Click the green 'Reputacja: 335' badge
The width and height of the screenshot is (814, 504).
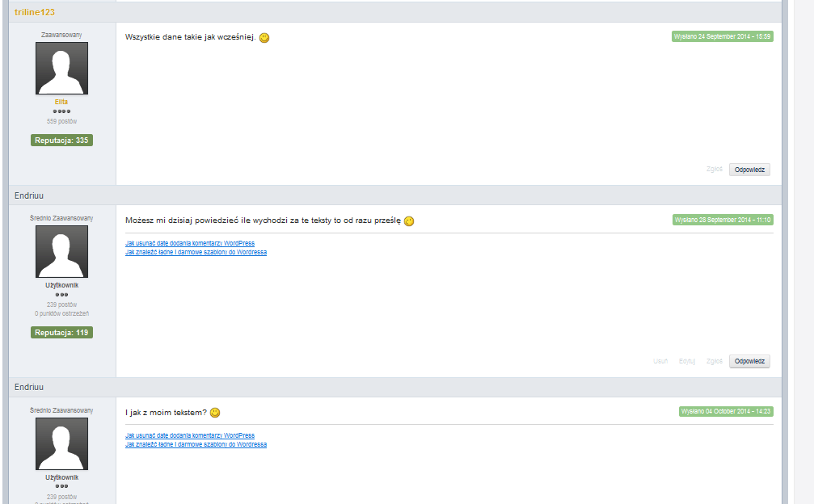[61, 141]
